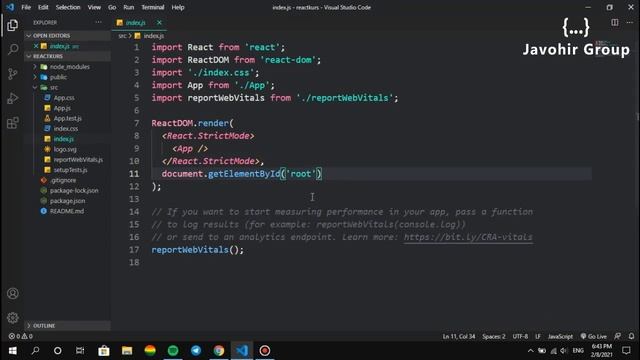The image size is (640, 360).
Task: Open index.css in file tree
Action: pyautogui.click(x=67, y=129)
